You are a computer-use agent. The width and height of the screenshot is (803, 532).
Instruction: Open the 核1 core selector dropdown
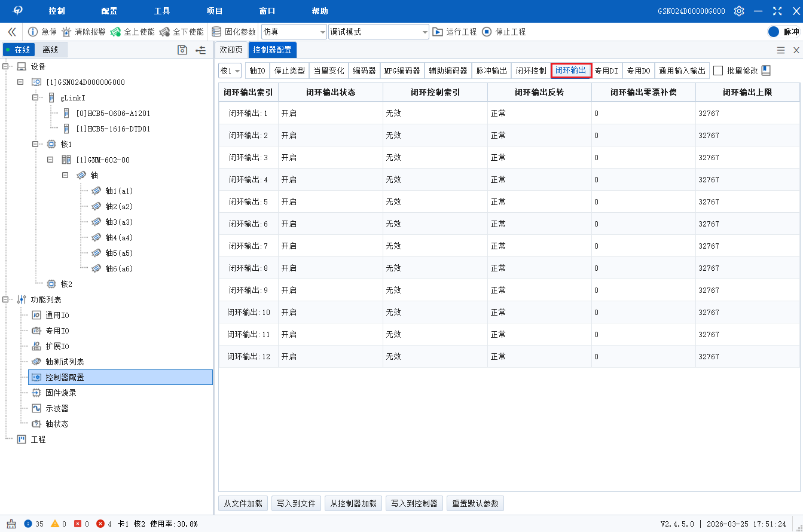tap(230, 71)
